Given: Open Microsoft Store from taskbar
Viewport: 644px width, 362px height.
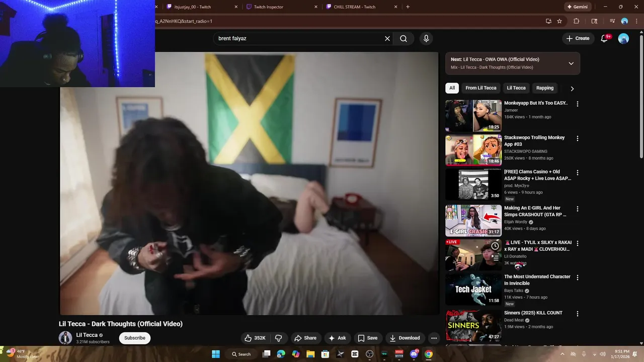Looking at the screenshot, I should pos(325,354).
